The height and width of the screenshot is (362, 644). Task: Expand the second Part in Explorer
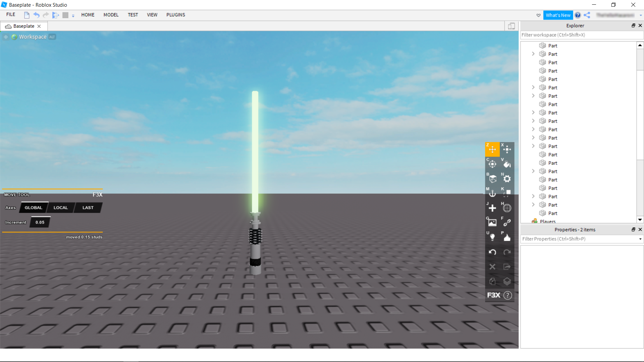[x=533, y=54]
